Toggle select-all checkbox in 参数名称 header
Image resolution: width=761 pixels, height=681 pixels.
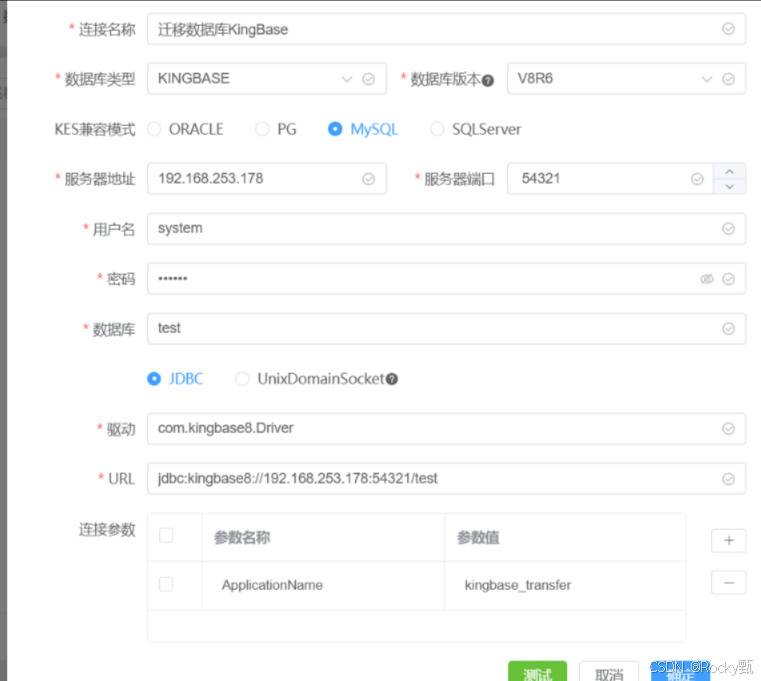point(166,535)
